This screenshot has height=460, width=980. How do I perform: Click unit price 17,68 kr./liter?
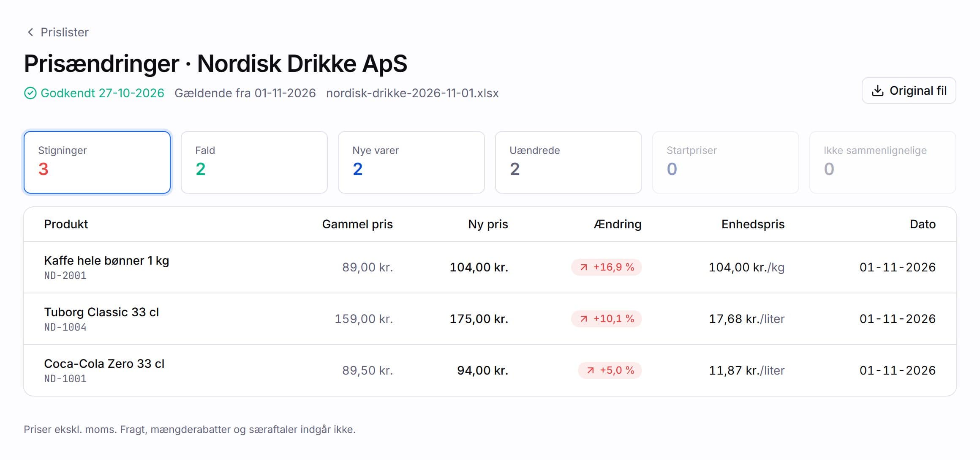(746, 319)
